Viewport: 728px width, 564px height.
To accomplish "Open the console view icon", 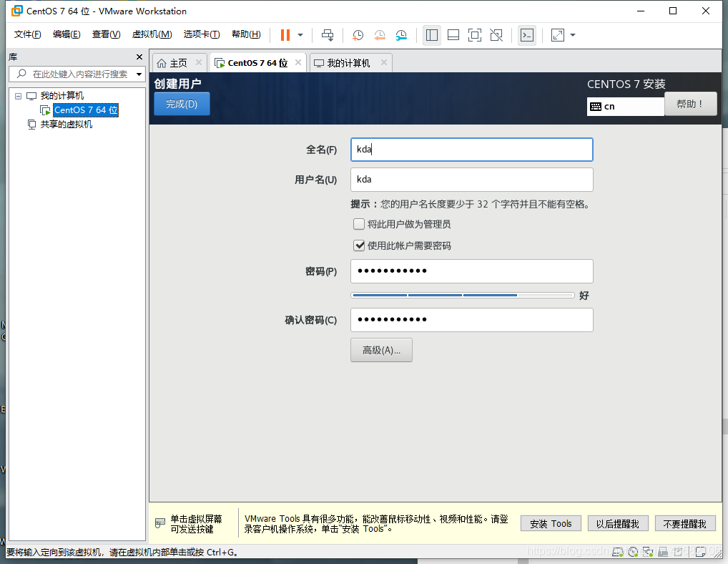I will click(x=527, y=35).
